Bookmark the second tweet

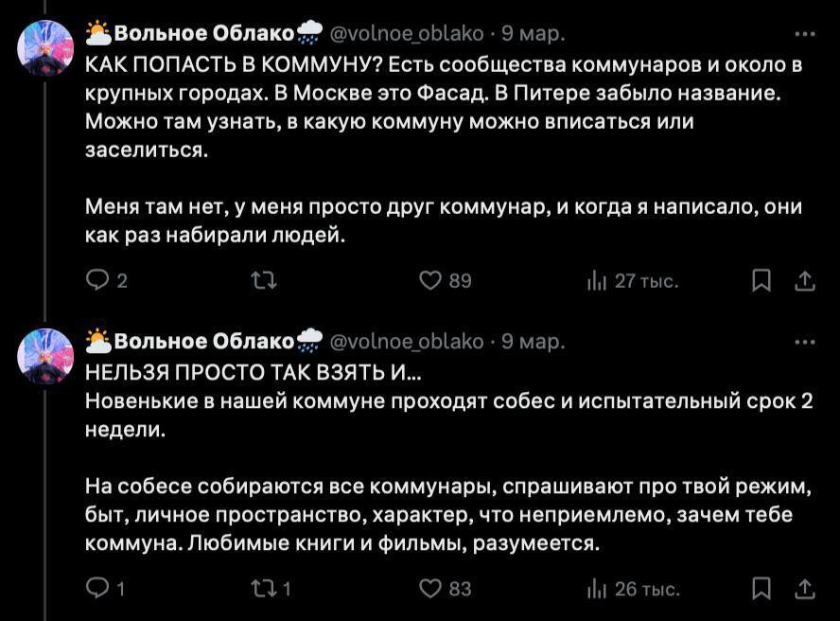[x=761, y=589]
